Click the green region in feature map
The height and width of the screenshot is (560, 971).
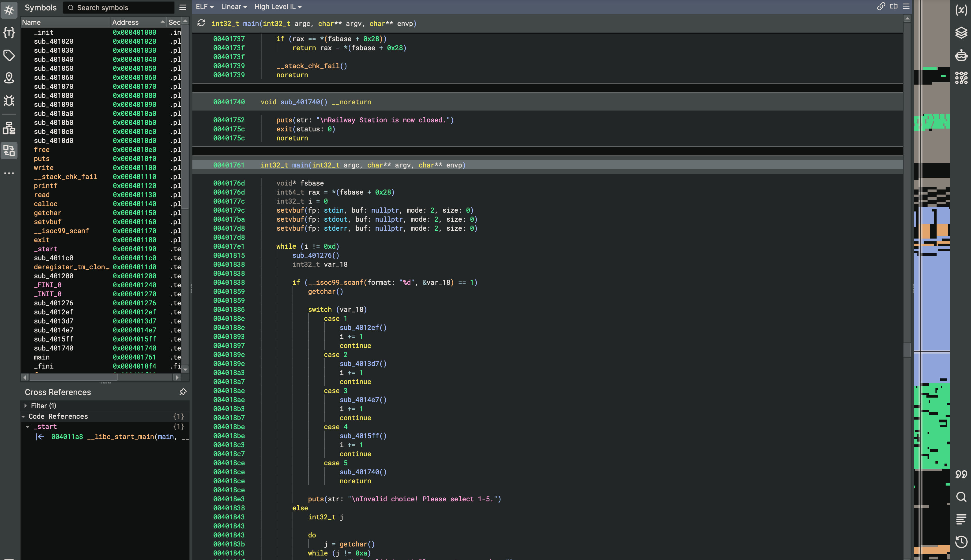click(x=931, y=423)
